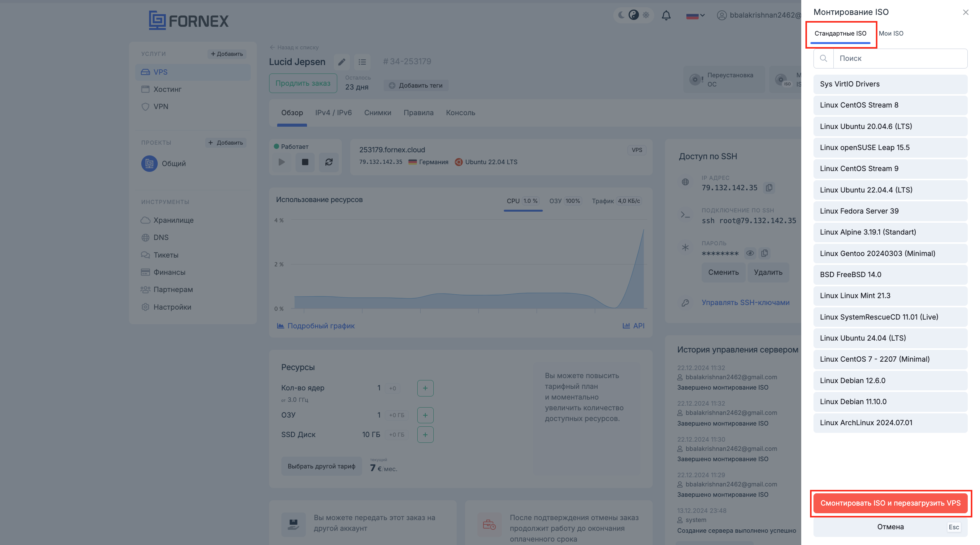Switch to light theme sun icon

(646, 15)
